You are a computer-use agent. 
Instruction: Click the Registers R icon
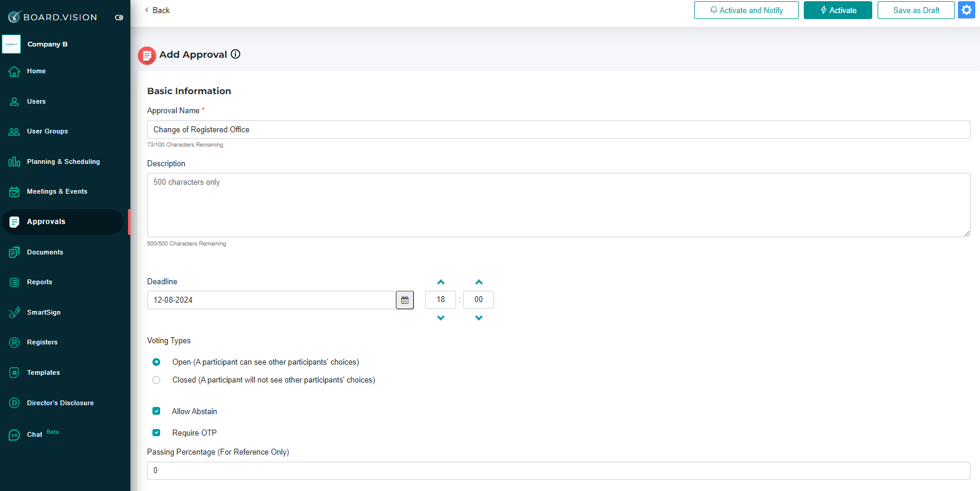14,343
